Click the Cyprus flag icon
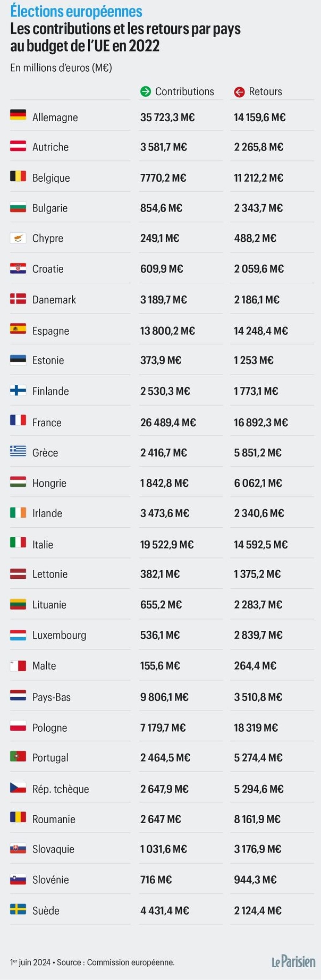321x980 pixels. [18, 237]
